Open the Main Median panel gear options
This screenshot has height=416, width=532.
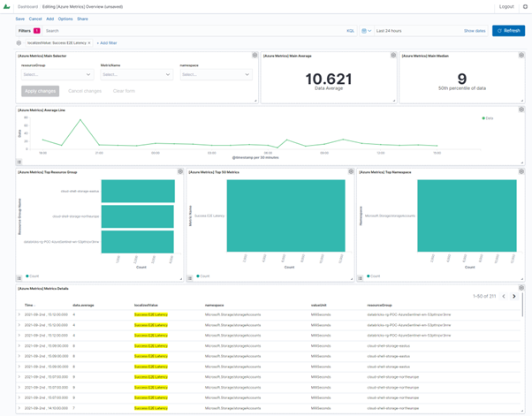point(521,56)
